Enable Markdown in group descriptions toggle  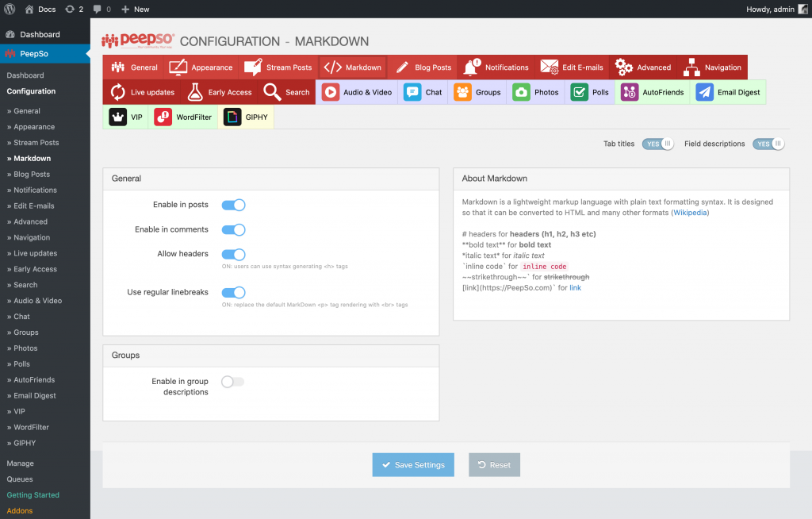coord(232,382)
